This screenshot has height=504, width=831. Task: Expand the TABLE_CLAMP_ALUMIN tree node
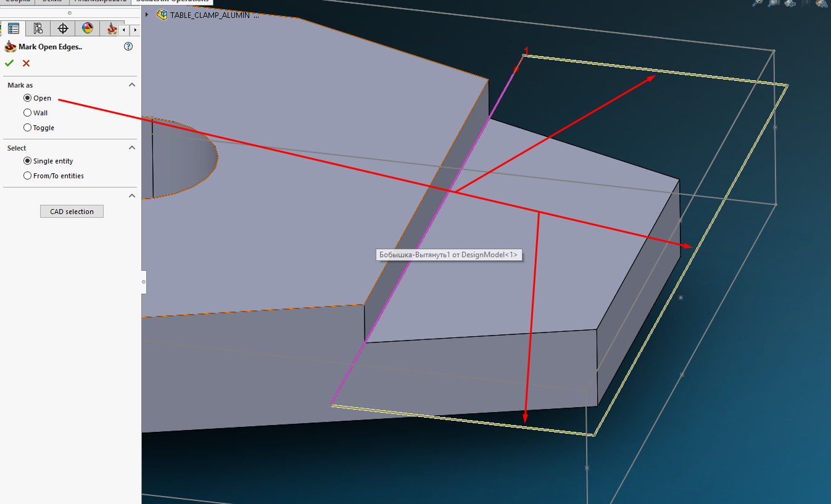(x=147, y=15)
